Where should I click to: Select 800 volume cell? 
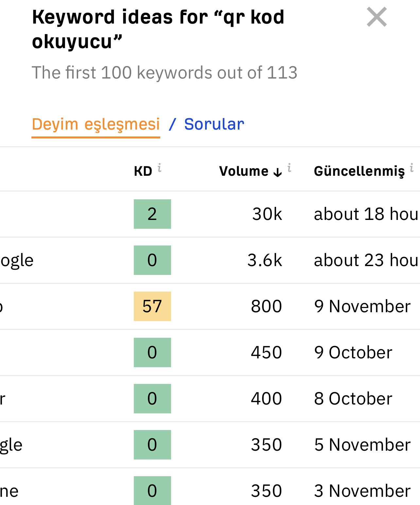tap(266, 306)
